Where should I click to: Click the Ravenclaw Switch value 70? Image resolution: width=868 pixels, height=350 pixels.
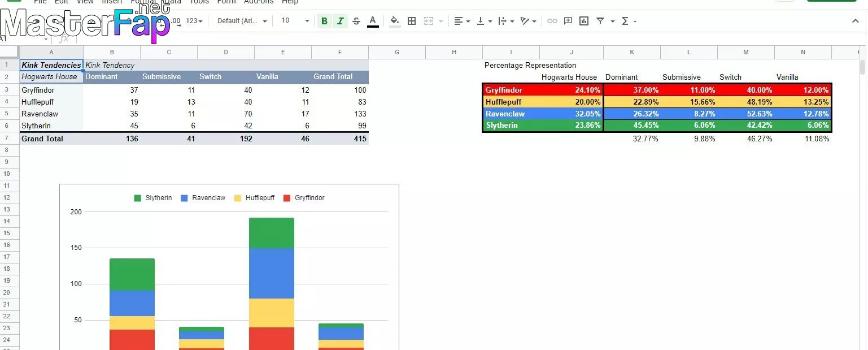(x=226, y=114)
